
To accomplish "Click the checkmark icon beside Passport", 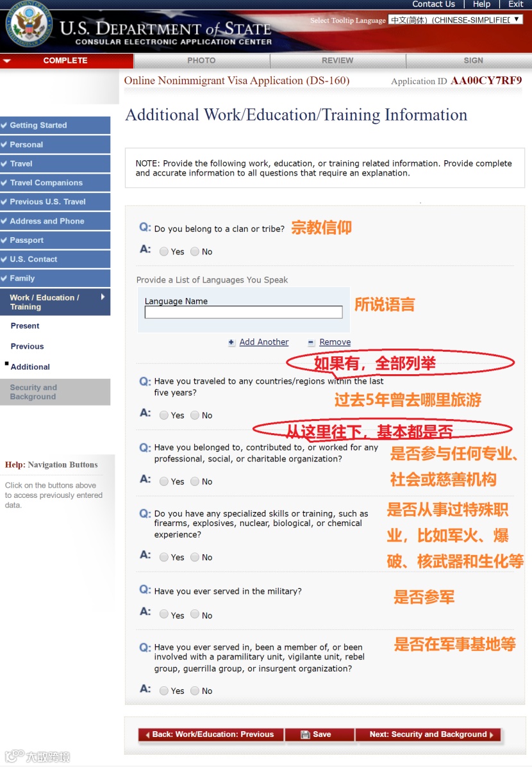I will coord(4,240).
